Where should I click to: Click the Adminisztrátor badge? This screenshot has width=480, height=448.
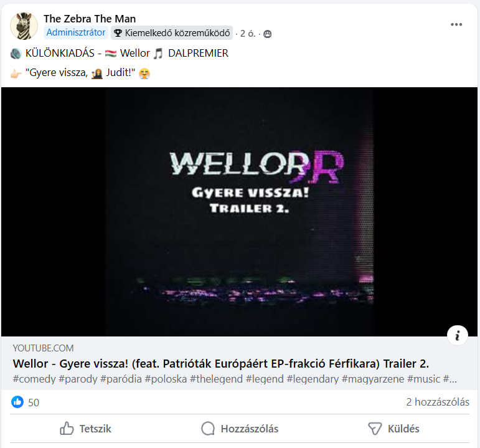click(x=75, y=32)
